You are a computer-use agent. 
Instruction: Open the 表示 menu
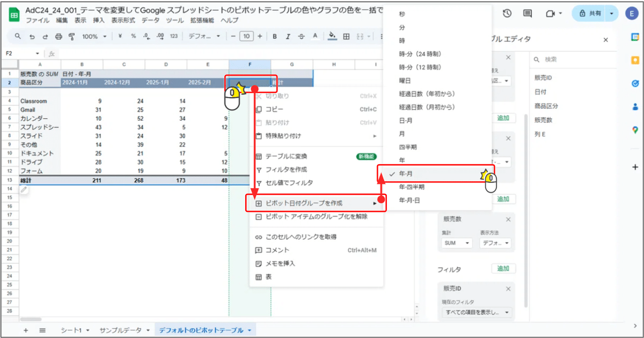(x=80, y=20)
